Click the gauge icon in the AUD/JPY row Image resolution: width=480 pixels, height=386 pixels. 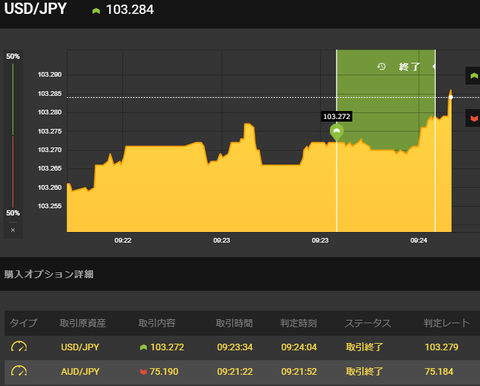point(19,371)
